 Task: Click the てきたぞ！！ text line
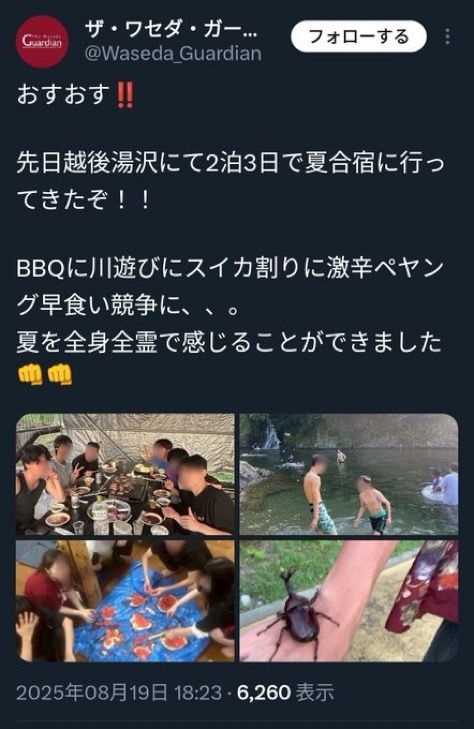(83, 200)
